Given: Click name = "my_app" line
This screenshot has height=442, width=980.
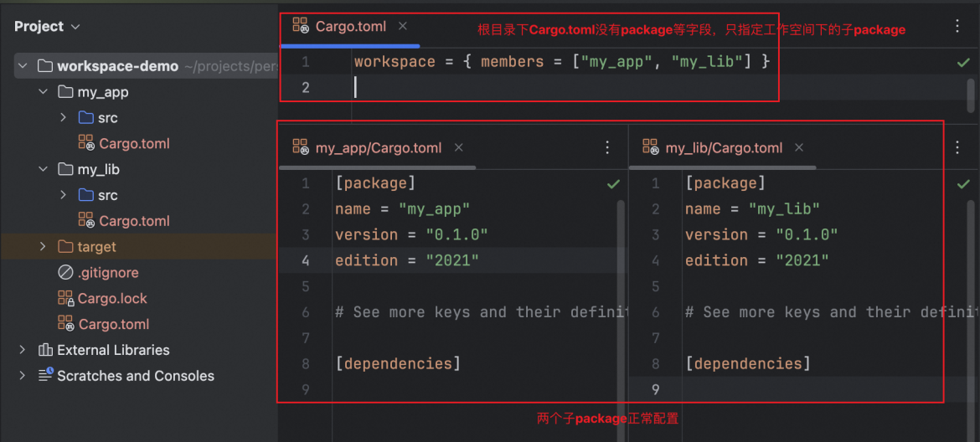Looking at the screenshot, I should [402, 209].
